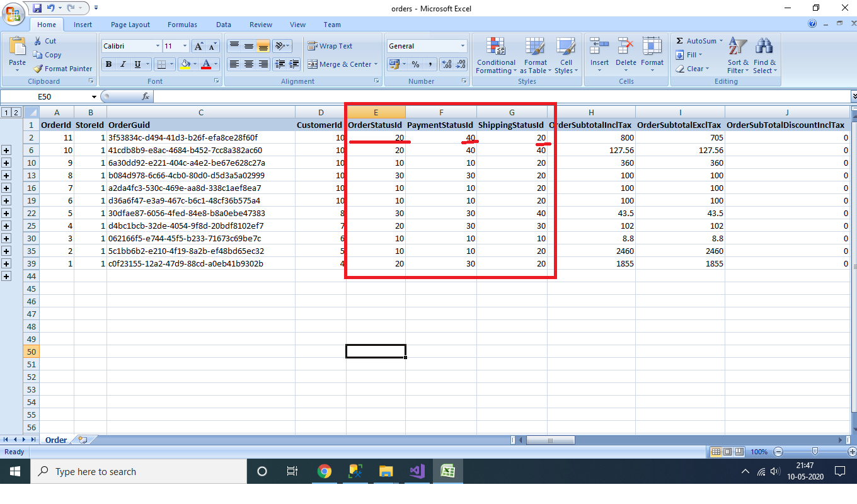Open the Page Layout ribbon tab
857x504 pixels.
pyautogui.click(x=130, y=25)
